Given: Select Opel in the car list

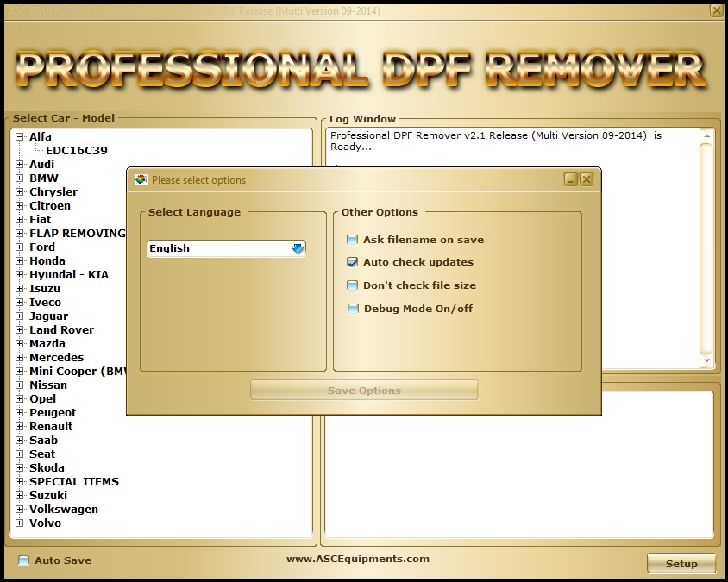Looking at the screenshot, I should click(43, 399).
